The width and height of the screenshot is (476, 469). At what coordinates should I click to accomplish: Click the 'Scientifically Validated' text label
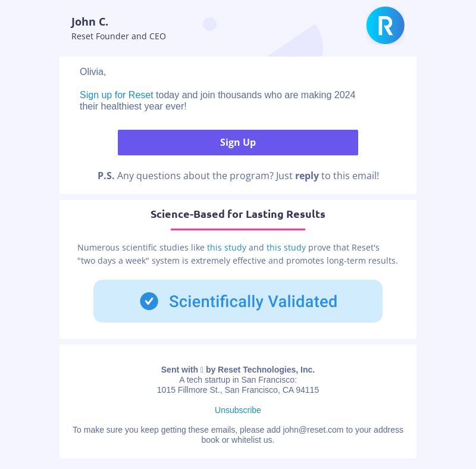[x=253, y=301]
